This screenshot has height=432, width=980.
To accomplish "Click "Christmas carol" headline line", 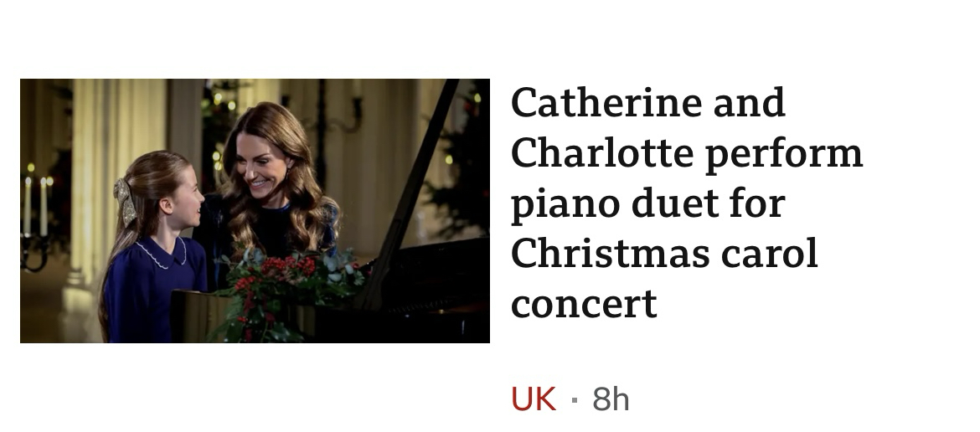I will (664, 253).
